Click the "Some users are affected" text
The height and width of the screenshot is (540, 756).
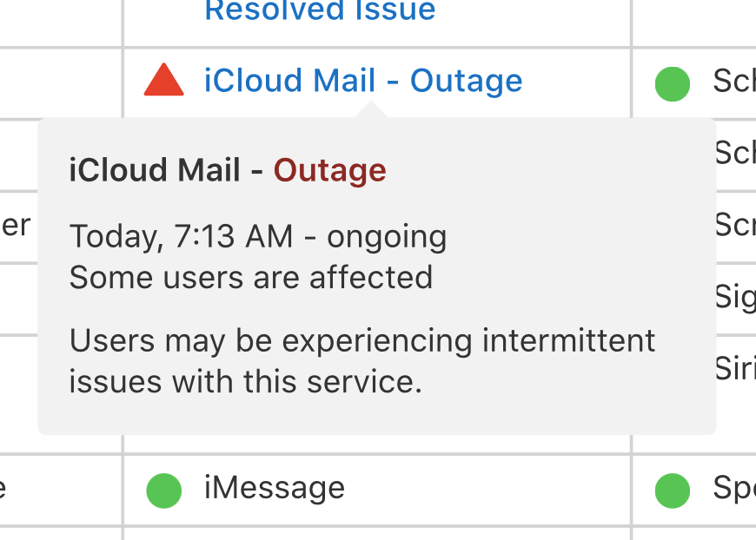coord(251,278)
